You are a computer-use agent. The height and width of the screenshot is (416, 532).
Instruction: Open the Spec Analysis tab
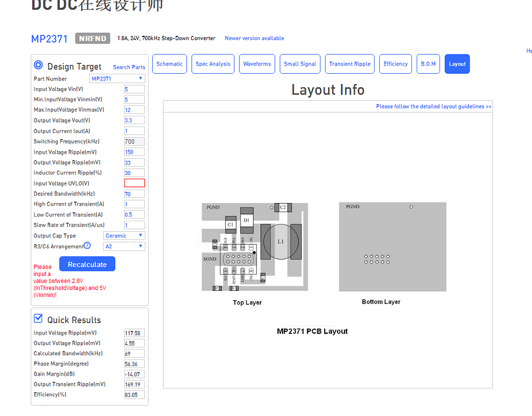coord(212,63)
